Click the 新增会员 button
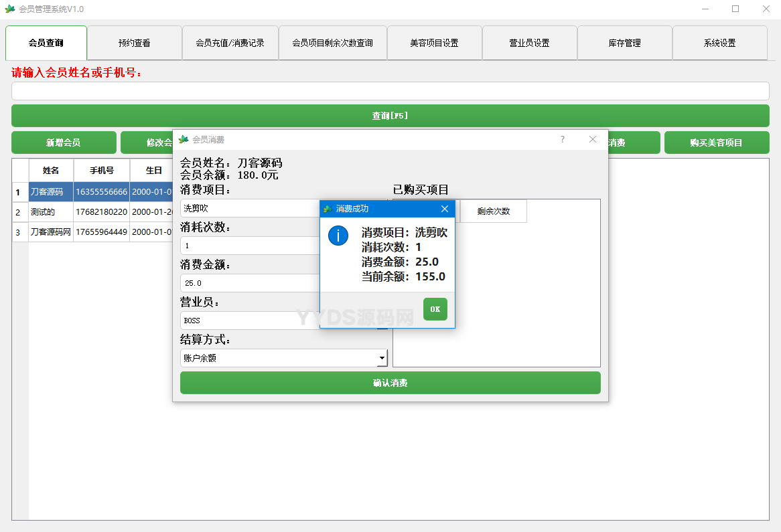This screenshot has height=532, width=781. point(64,143)
